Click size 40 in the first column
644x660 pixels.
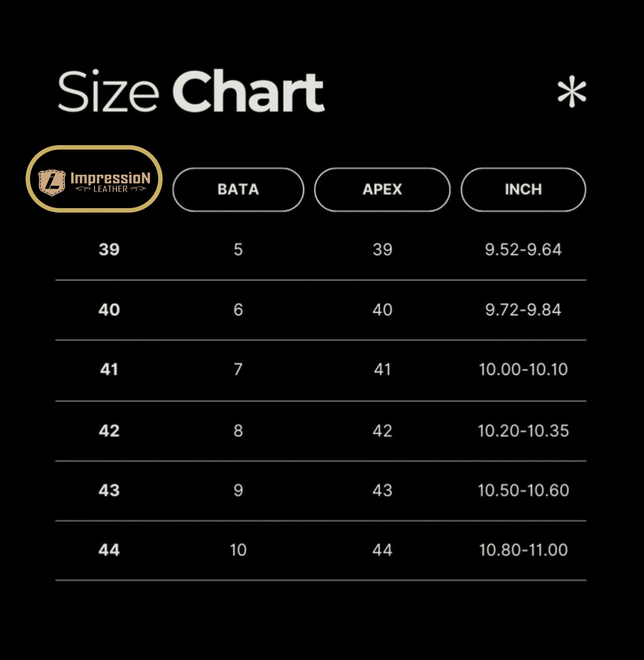(x=109, y=310)
